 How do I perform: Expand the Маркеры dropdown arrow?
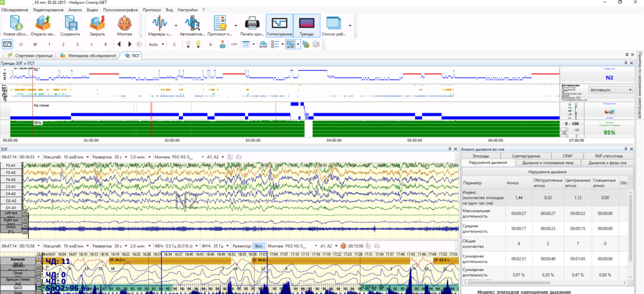click(176, 26)
